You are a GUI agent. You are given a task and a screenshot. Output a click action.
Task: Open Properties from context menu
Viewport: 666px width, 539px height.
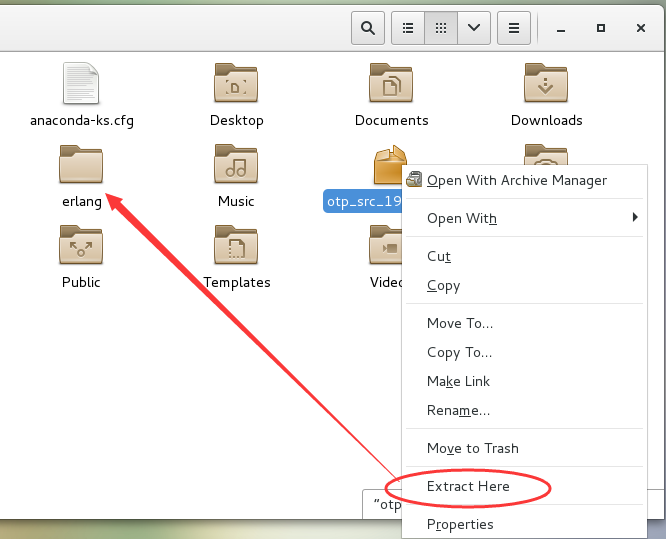(524, 524)
